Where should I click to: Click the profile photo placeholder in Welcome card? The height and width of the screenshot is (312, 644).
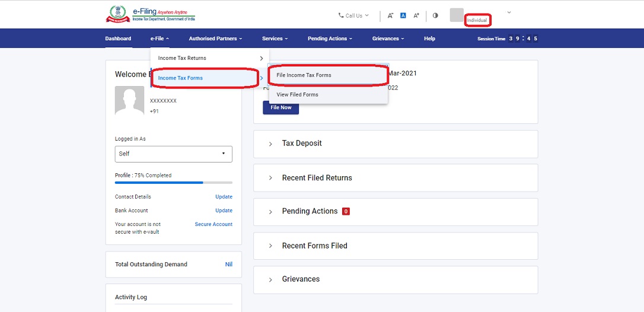click(129, 100)
